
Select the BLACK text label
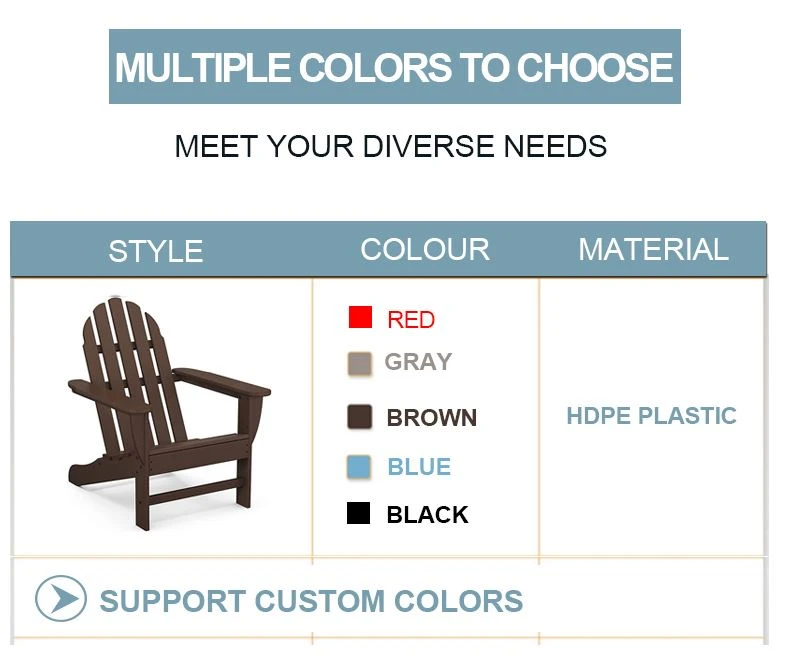coord(427,515)
